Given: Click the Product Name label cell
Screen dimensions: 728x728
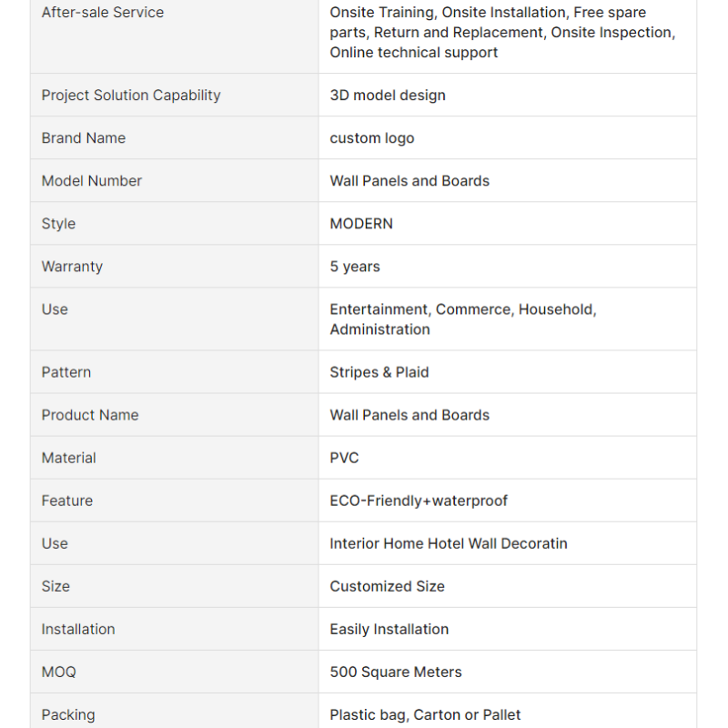Looking at the screenshot, I should pos(90,415).
